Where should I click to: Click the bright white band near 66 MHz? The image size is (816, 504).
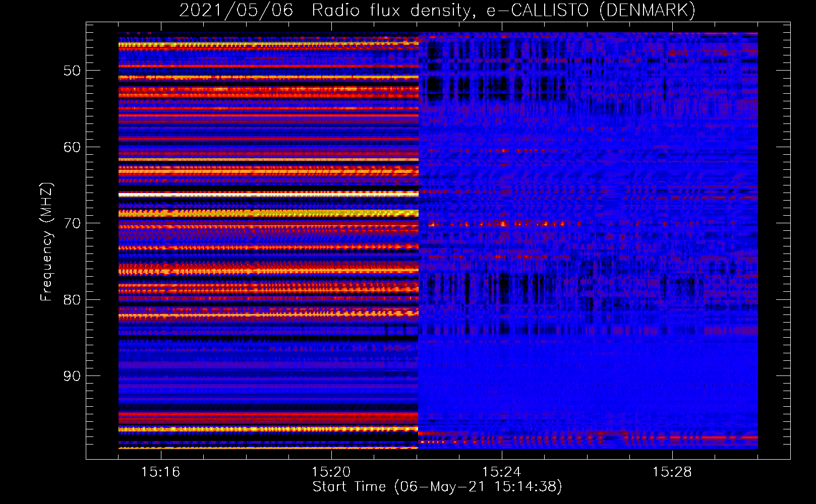[x=267, y=194]
